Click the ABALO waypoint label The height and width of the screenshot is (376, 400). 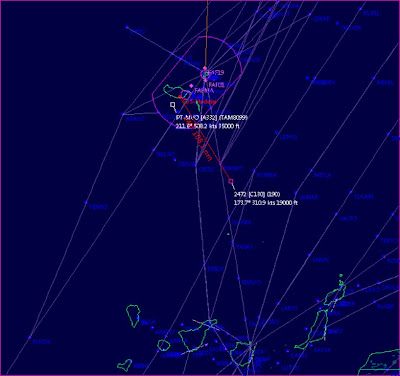pos(135,119)
